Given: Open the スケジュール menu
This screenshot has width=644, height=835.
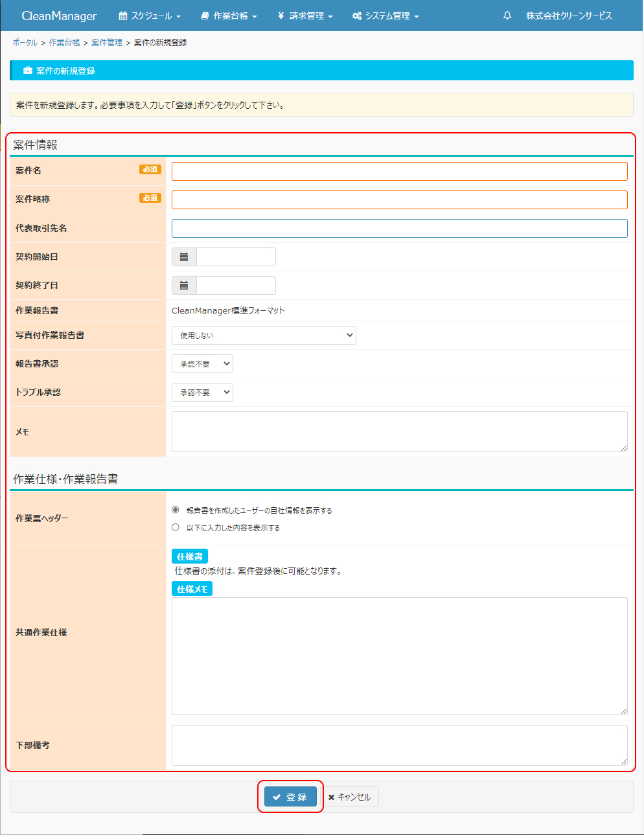Looking at the screenshot, I should 150,16.
